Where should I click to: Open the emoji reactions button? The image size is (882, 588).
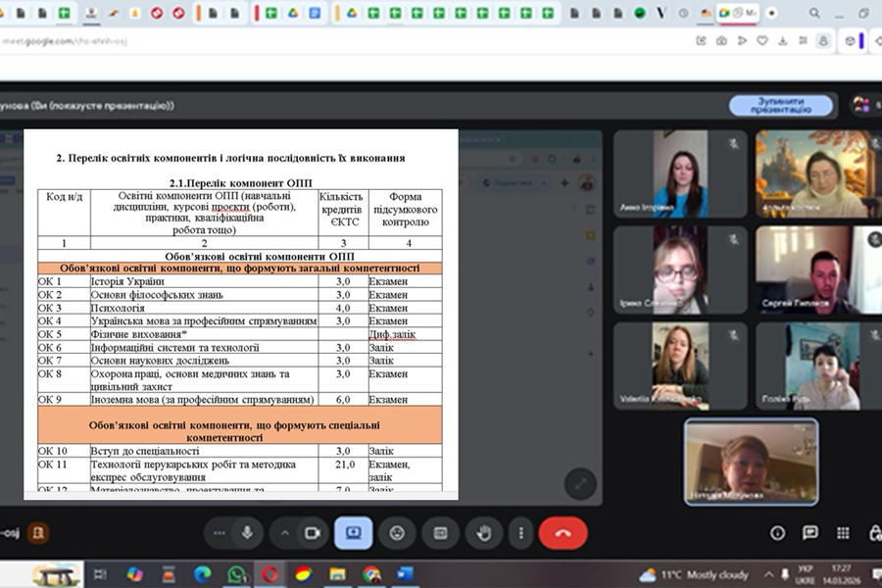click(397, 532)
